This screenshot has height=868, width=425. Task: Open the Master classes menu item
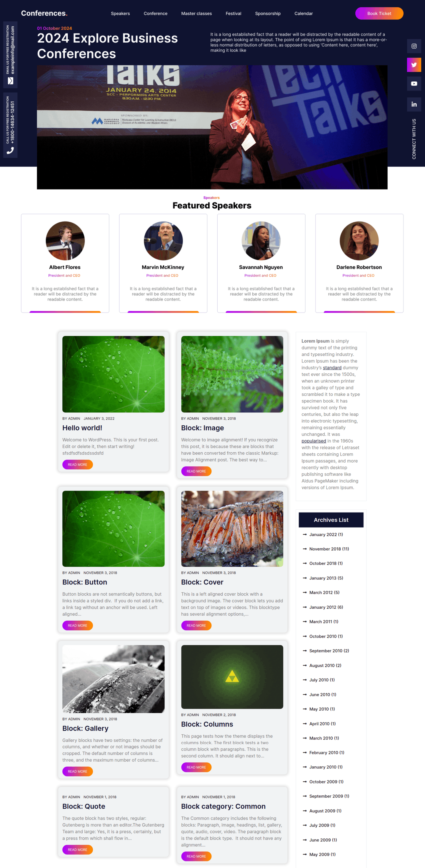[x=196, y=14]
